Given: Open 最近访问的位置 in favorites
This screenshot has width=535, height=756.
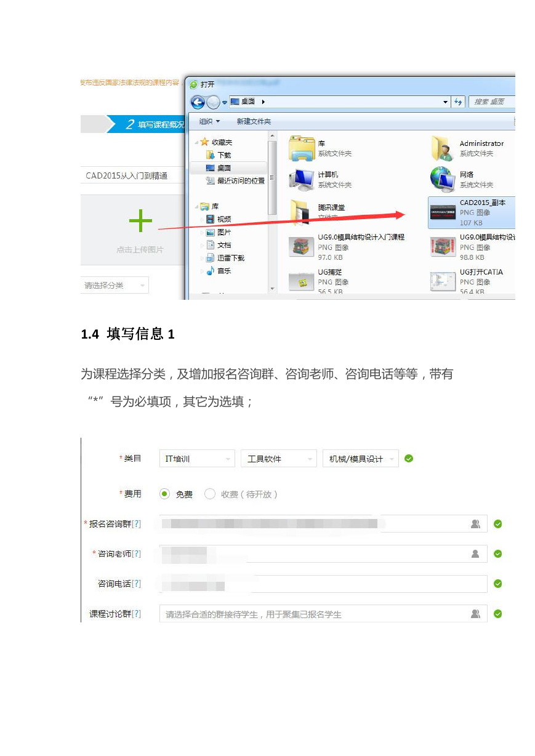Looking at the screenshot, I should (x=240, y=180).
